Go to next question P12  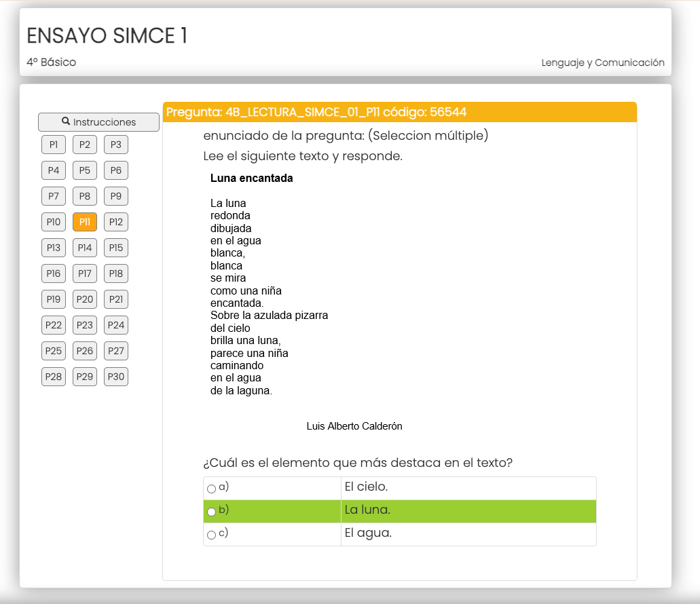116,222
